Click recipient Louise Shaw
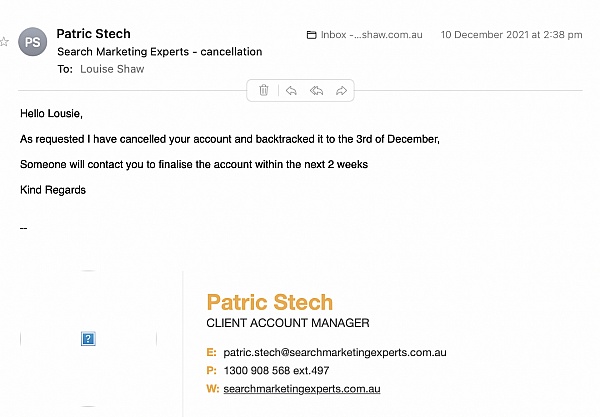The width and height of the screenshot is (600, 417). click(x=112, y=69)
